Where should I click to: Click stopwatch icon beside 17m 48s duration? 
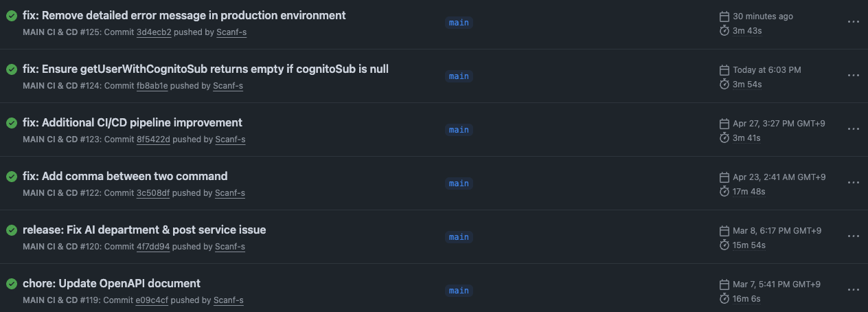tap(724, 192)
